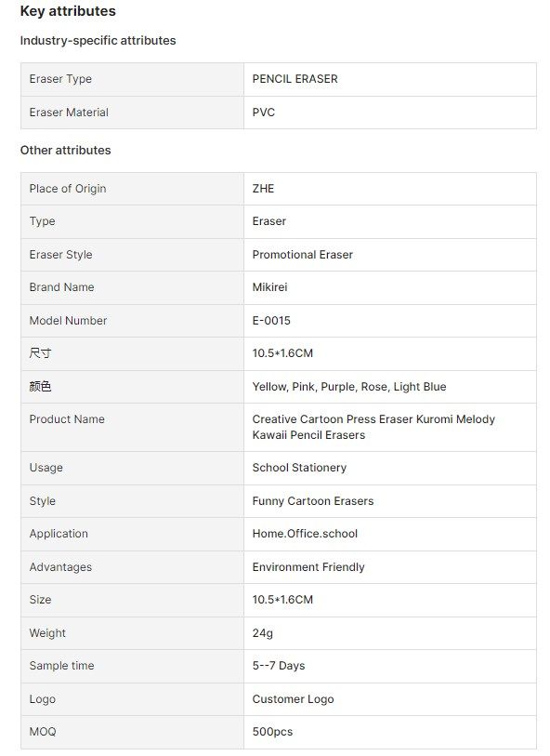The height and width of the screenshot is (756, 550).
Task: Select the School Stationery usage value
Action: pos(299,468)
